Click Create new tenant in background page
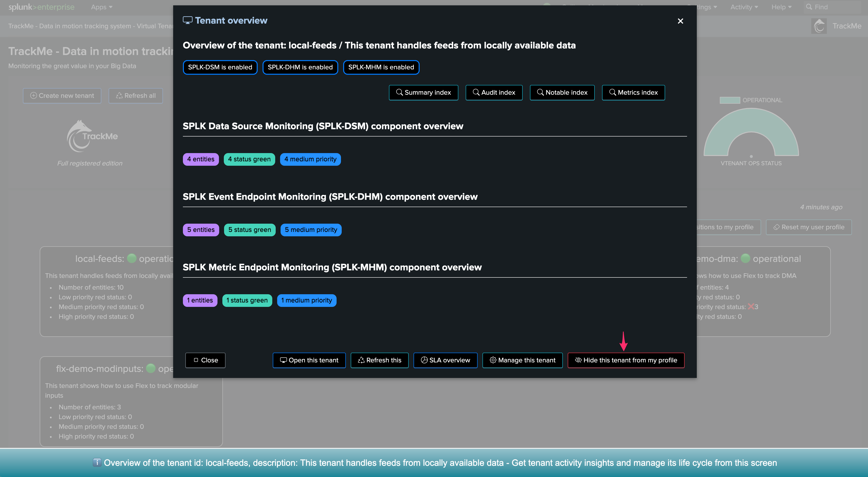This screenshot has height=477, width=868. click(62, 96)
